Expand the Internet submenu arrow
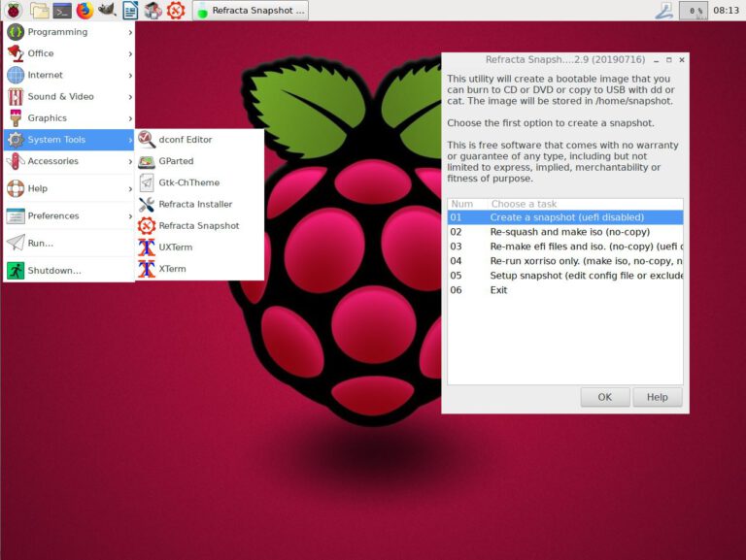This screenshot has height=560, width=746. 130,75
